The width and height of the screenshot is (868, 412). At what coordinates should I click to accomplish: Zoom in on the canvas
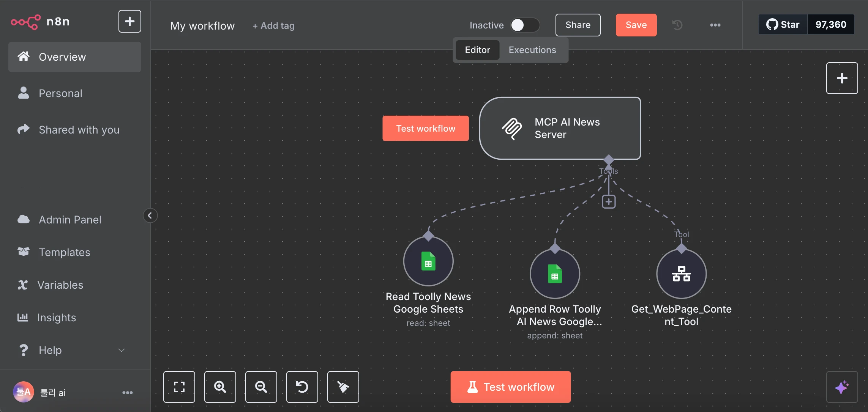pyautogui.click(x=220, y=387)
